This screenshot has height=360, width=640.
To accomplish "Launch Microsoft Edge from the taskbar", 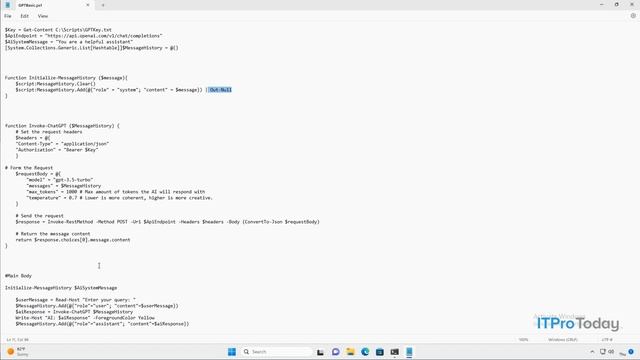I will click(x=365, y=352).
